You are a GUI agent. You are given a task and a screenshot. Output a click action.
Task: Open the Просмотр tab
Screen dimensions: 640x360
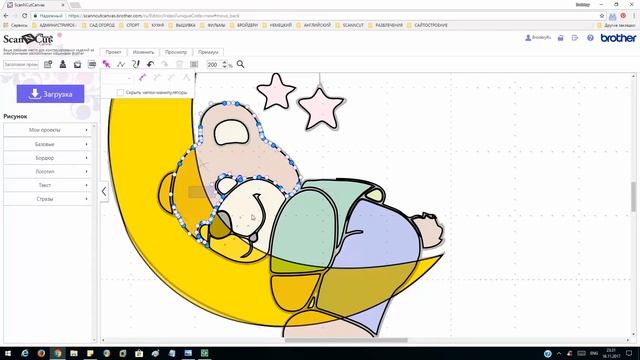click(x=176, y=52)
